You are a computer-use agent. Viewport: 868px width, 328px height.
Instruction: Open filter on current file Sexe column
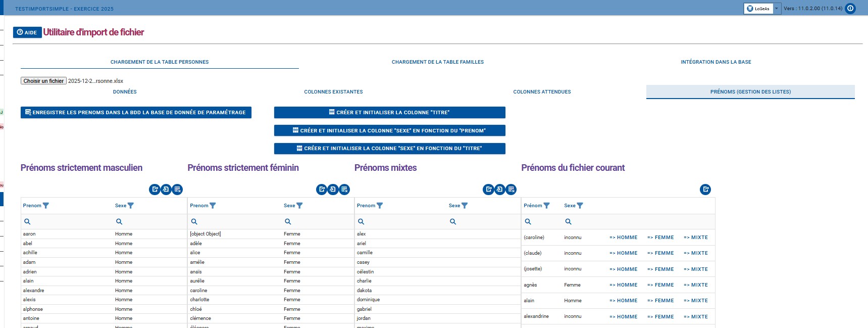[580, 206]
